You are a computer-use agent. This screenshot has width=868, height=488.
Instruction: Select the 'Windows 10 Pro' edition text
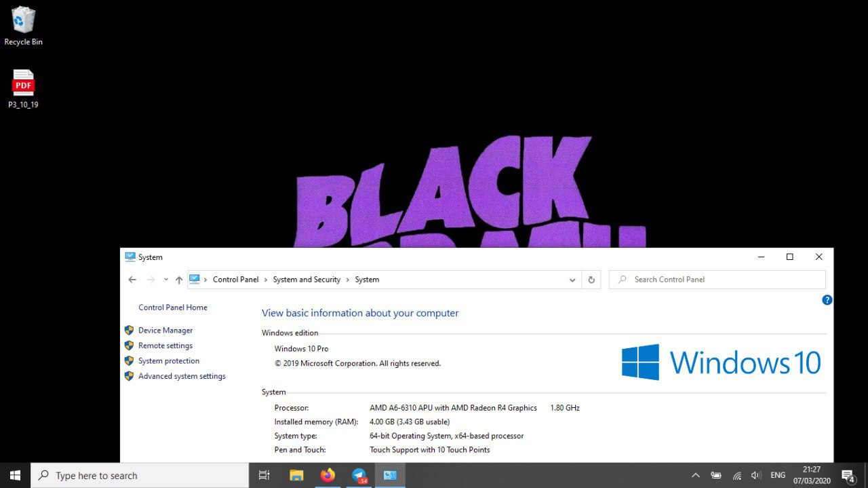pos(301,349)
